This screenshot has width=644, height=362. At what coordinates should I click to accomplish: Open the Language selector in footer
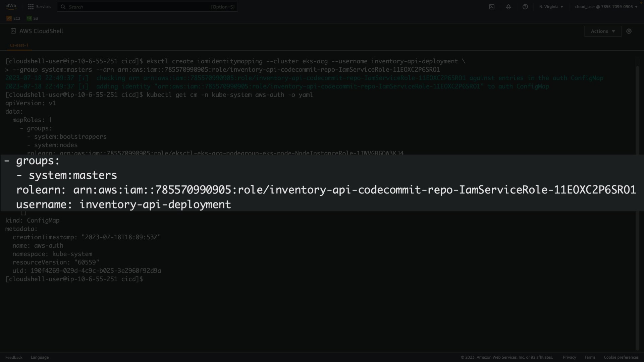[x=40, y=357]
